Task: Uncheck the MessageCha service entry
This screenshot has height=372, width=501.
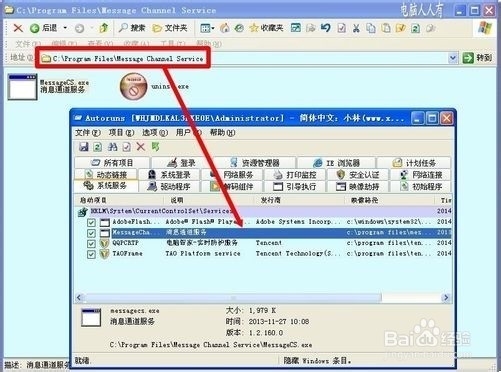Action: pos(91,233)
